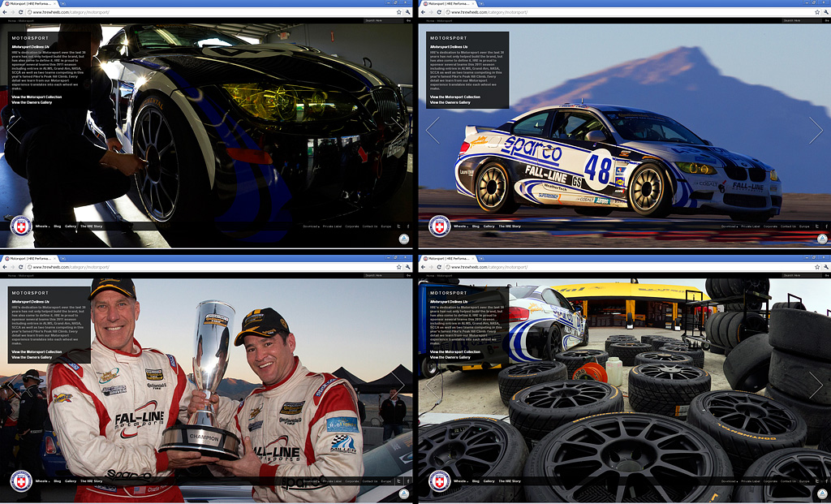Image resolution: width=831 pixels, height=504 pixels.
Task: Select Motorsport tab in Sparco #48 car window
Action: [448, 4]
